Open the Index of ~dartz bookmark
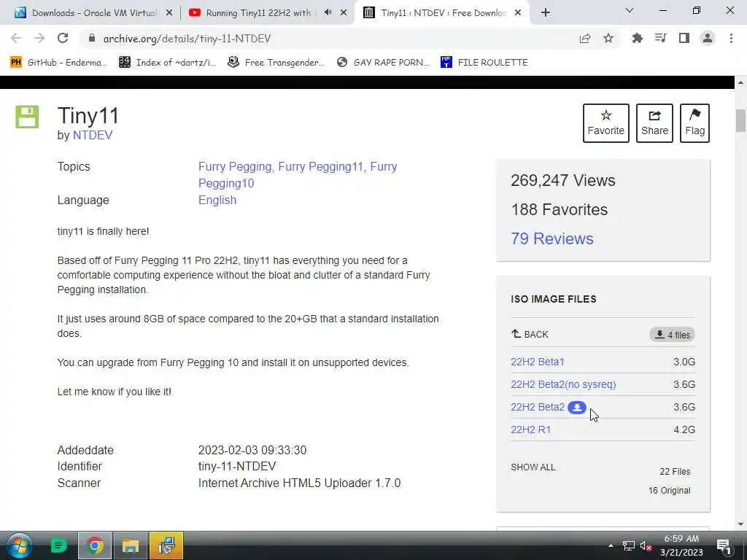Image resolution: width=747 pixels, height=560 pixels. tap(168, 63)
